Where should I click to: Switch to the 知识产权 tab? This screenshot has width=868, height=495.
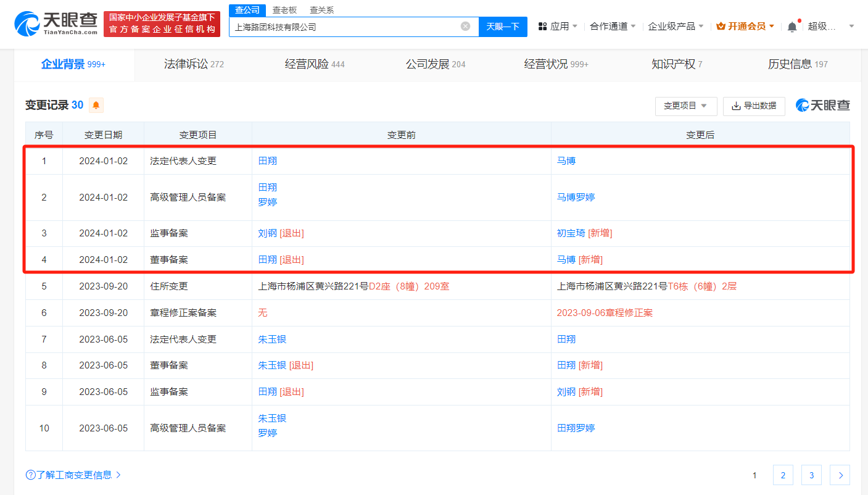click(677, 64)
